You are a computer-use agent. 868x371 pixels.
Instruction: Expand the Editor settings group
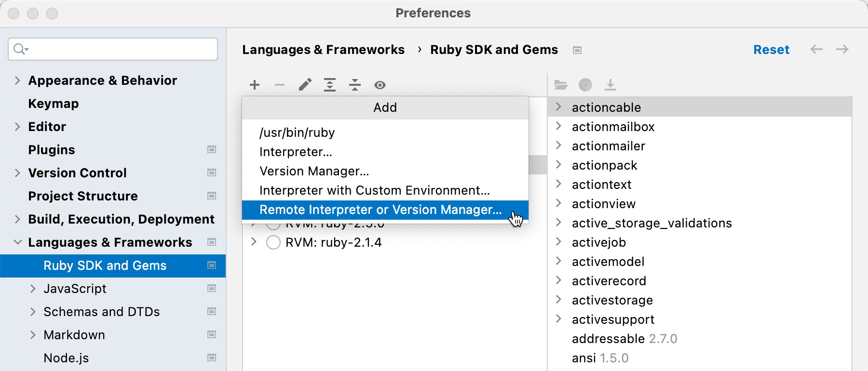[x=17, y=127]
